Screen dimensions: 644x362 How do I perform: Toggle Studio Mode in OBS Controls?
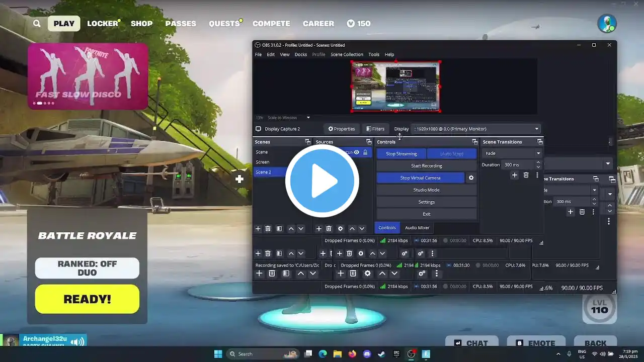coord(426,190)
